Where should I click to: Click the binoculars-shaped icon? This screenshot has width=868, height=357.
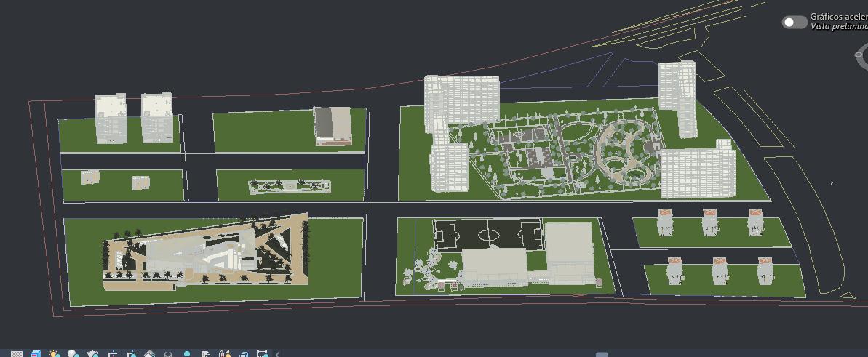168,354
